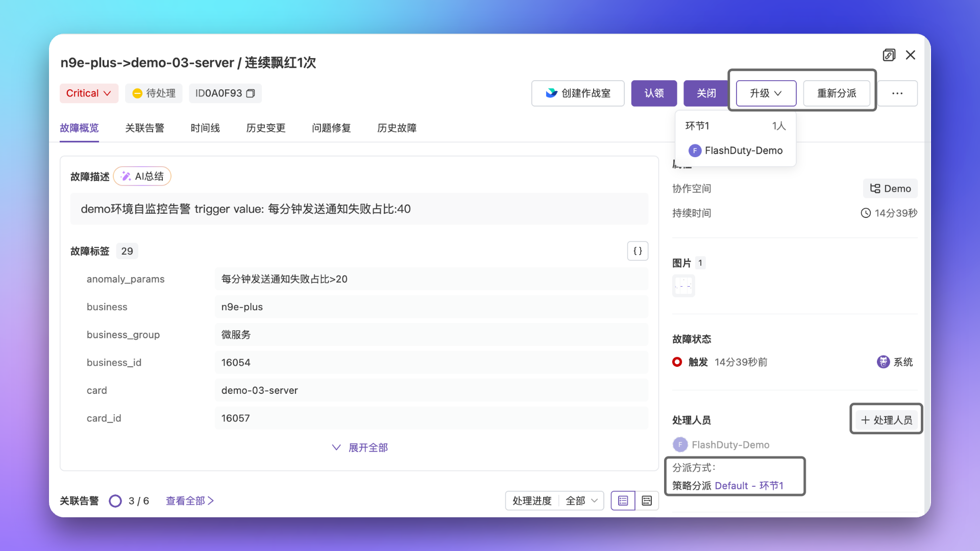Click the 认领 acknowledge button
980x551 pixels.
(654, 93)
